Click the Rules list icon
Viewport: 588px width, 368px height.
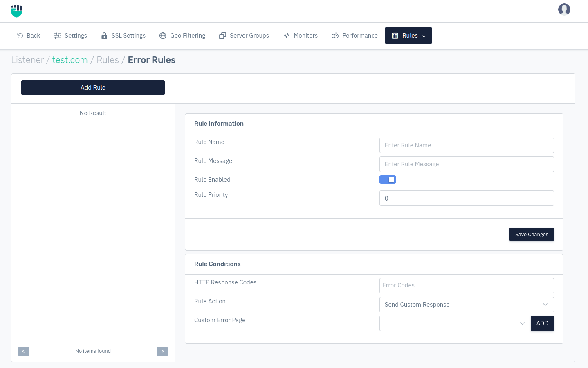tap(395, 36)
